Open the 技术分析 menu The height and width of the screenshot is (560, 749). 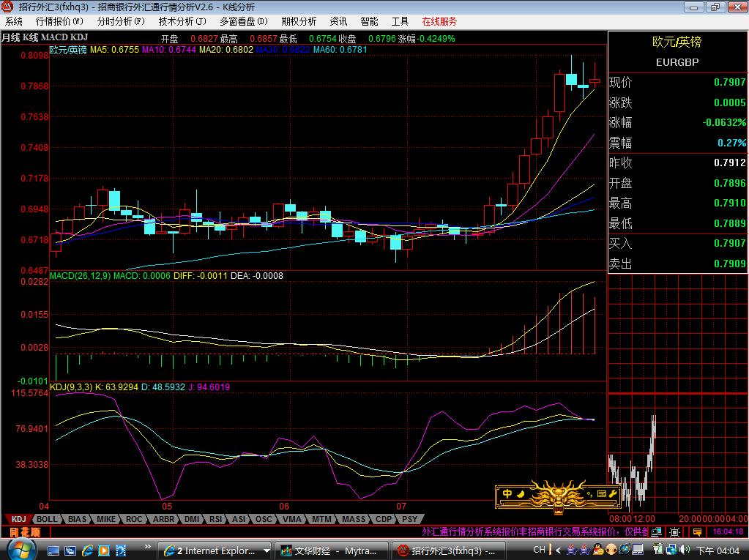point(182,21)
